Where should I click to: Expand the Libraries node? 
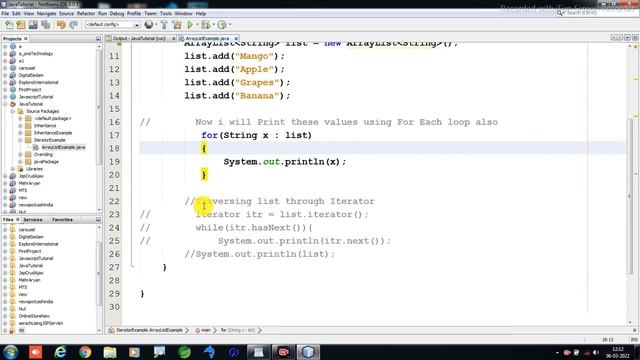13,169
